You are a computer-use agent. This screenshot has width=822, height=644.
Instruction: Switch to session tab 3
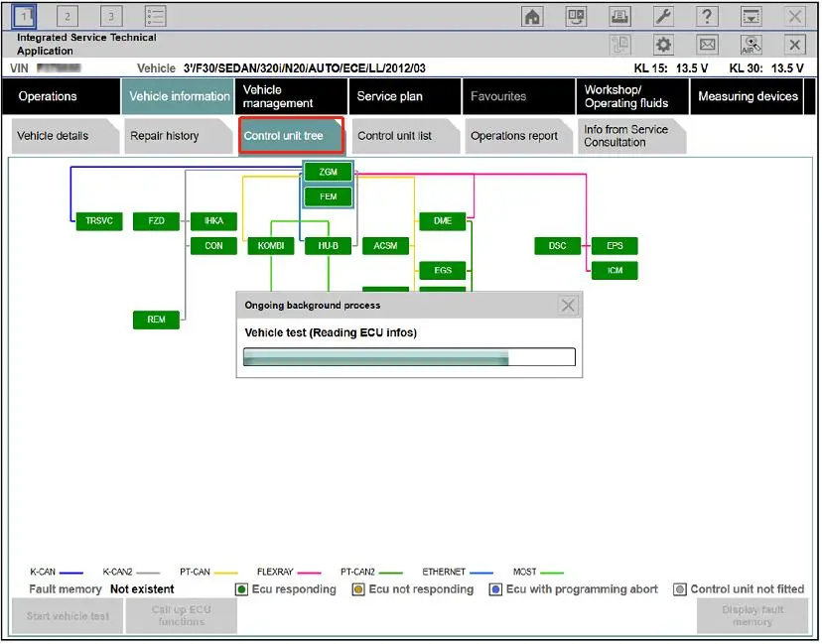point(110,16)
